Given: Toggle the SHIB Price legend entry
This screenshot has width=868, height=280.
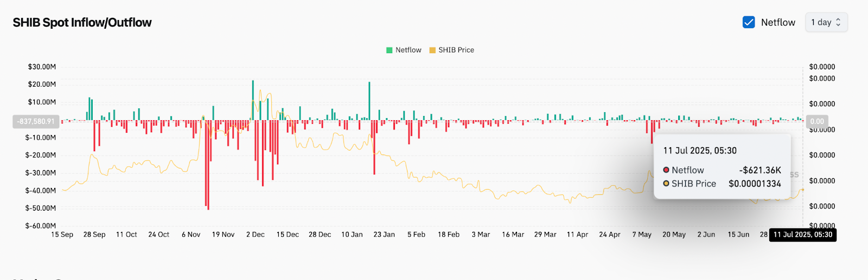Looking at the screenshot, I should (x=451, y=50).
